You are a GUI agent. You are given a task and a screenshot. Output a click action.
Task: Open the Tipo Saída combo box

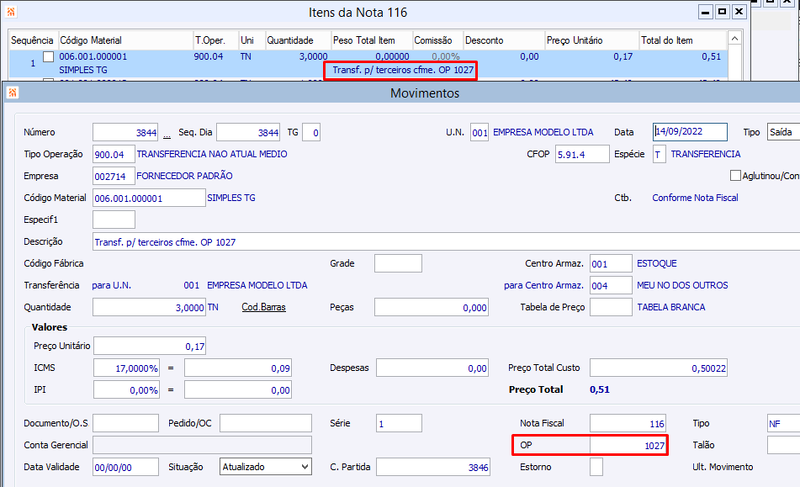click(783, 133)
